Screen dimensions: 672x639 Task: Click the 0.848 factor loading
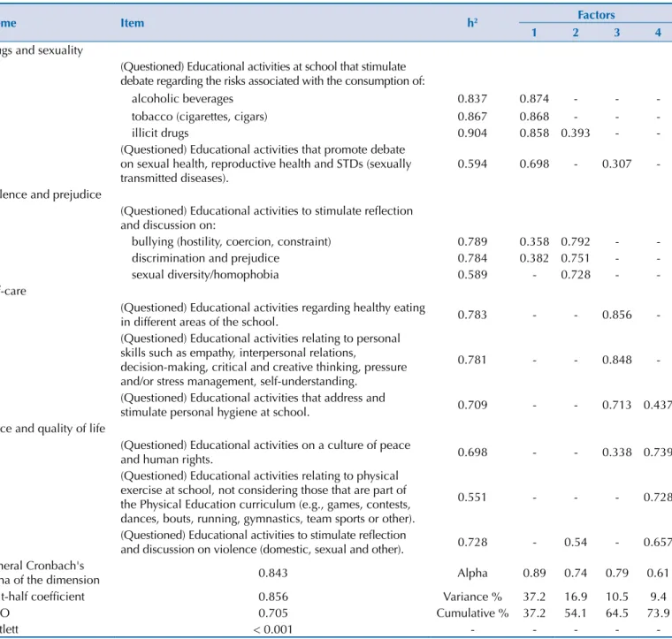click(616, 361)
